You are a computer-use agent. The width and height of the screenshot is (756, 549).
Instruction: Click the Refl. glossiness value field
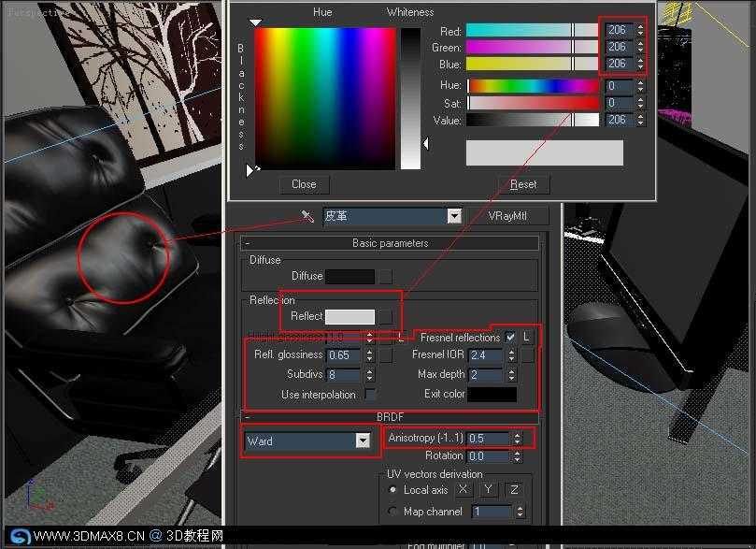tap(344, 355)
